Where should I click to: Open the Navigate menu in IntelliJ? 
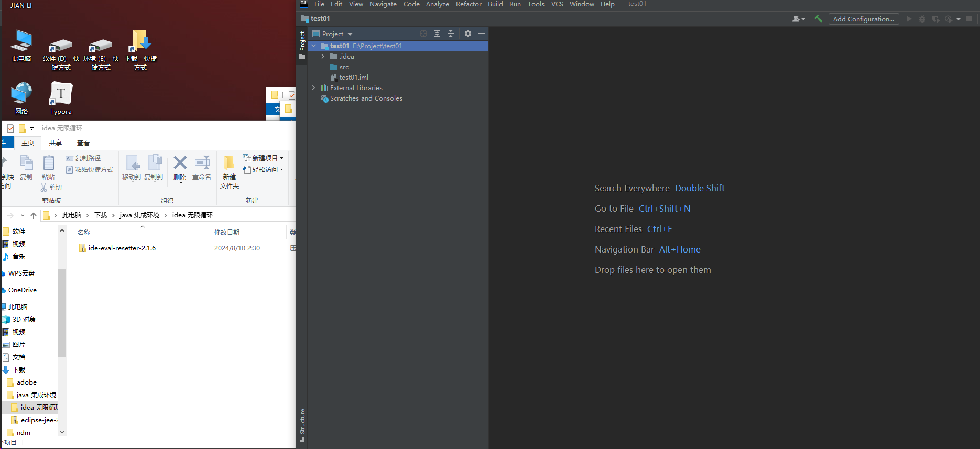[x=383, y=4]
